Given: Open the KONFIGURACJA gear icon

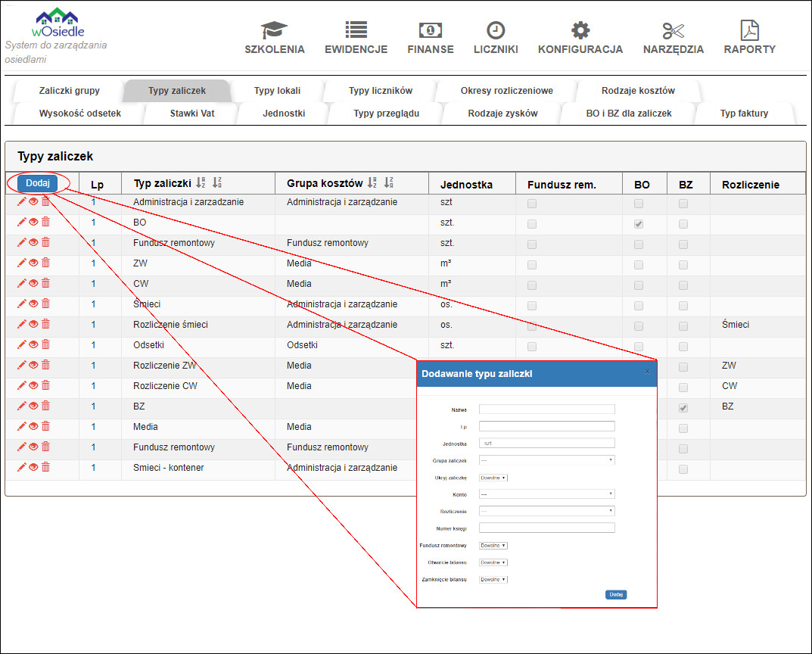Looking at the screenshot, I should (580, 30).
